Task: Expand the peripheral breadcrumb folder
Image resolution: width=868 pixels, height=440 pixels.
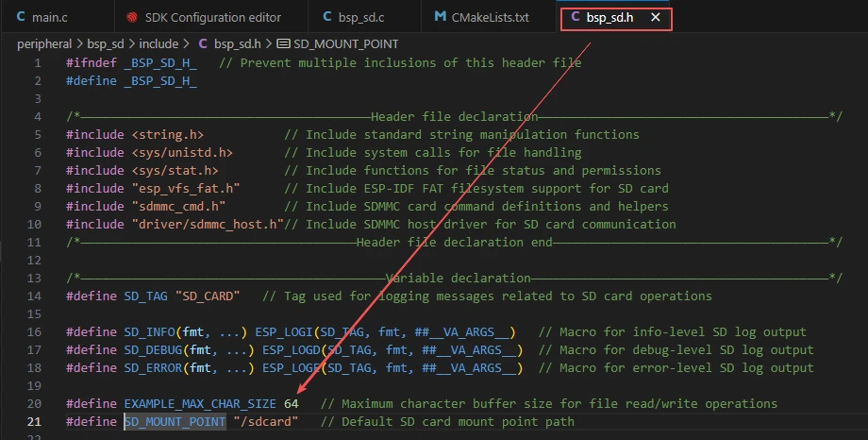Action: [x=44, y=43]
